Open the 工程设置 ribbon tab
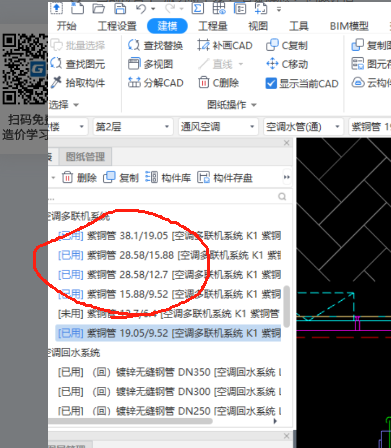This screenshot has height=448, width=391. click(x=117, y=26)
